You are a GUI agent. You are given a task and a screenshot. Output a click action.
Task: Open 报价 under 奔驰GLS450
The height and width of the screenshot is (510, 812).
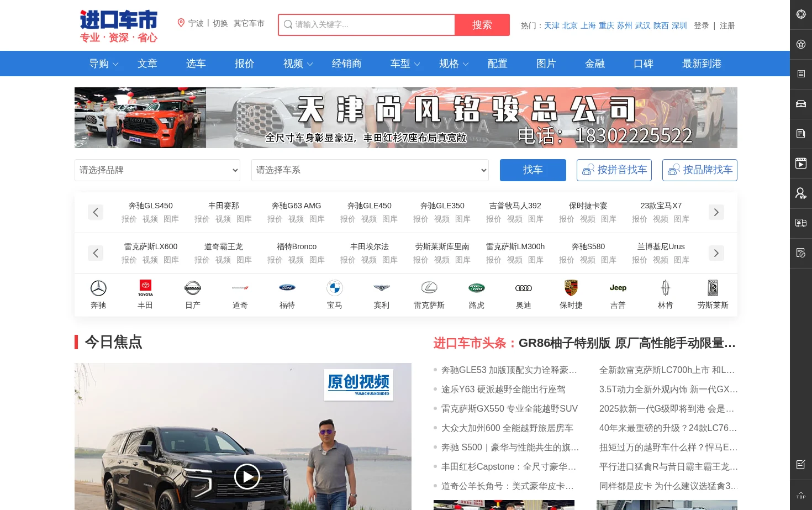129,219
